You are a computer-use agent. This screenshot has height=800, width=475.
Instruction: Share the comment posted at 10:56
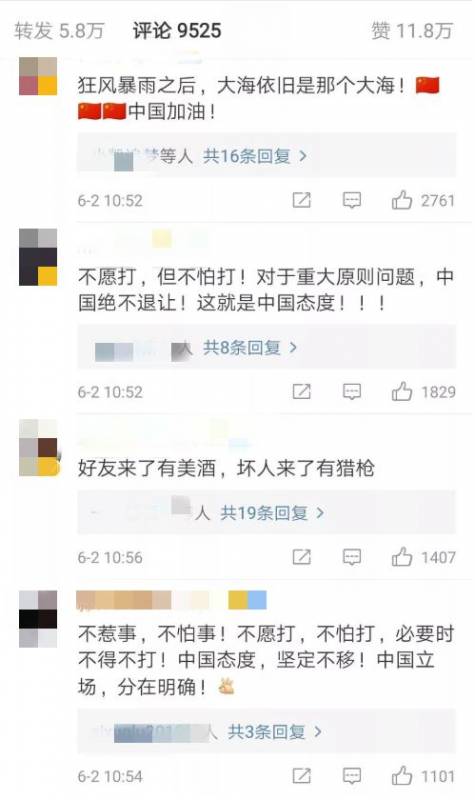point(301,557)
